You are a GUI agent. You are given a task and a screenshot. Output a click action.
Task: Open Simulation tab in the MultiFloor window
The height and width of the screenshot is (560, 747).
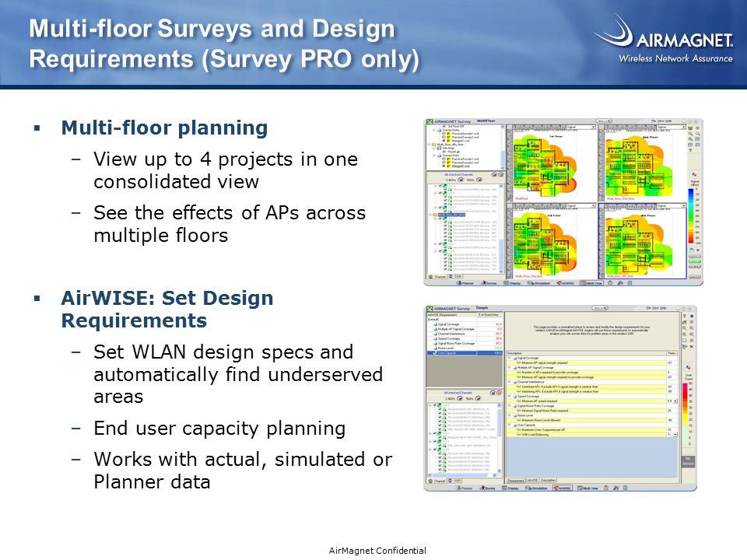pos(538,283)
